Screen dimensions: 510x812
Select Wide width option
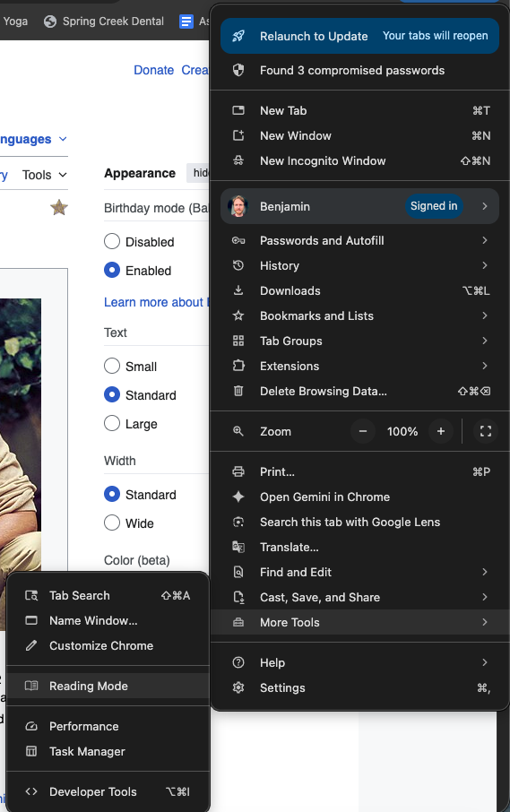click(x=112, y=523)
